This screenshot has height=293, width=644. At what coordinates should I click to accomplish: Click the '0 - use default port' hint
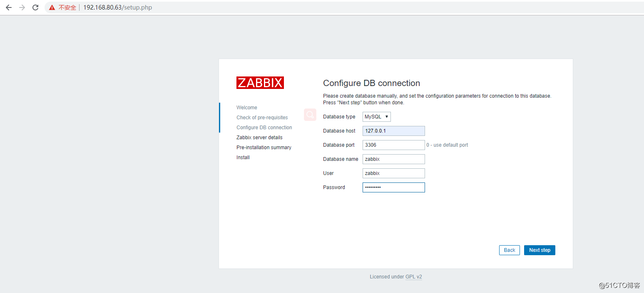pos(447,145)
